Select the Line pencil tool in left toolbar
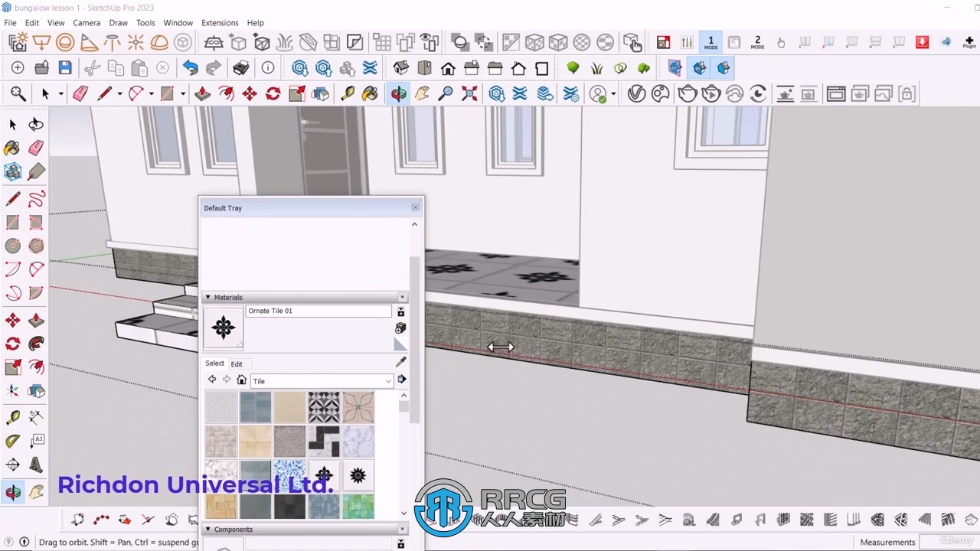The width and height of the screenshot is (980, 551). pyautogui.click(x=13, y=199)
